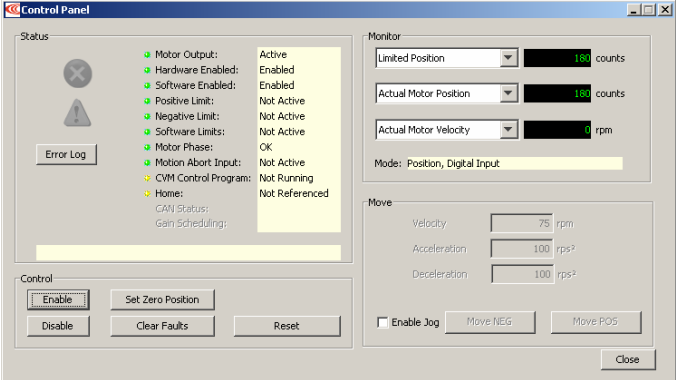This screenshot has height=380, width=676.
Task: Click the 'Motion Abort Input:' label
Action: pos(198,163)
